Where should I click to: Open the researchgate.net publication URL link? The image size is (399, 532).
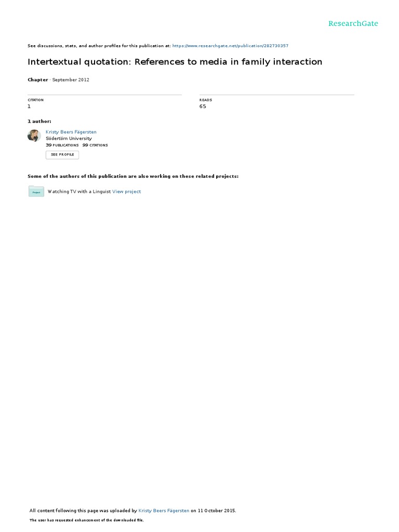click(x=230, y=46)
